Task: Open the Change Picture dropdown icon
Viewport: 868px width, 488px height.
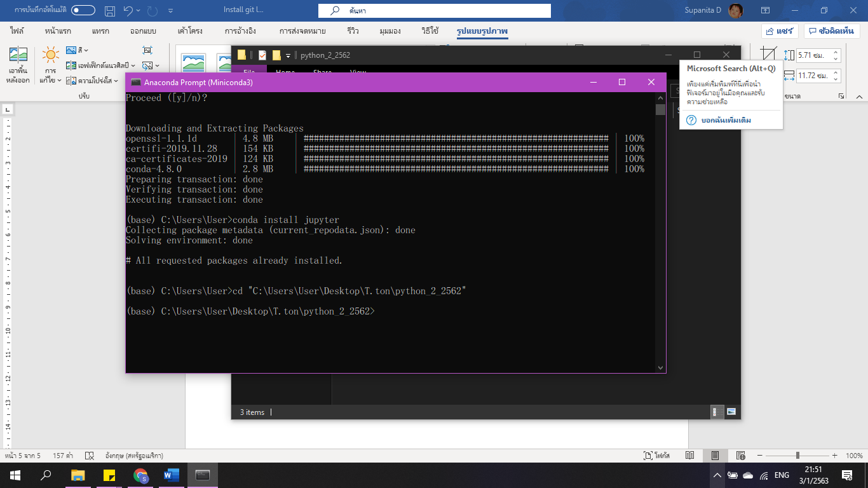Action: [x=151, y=65]
